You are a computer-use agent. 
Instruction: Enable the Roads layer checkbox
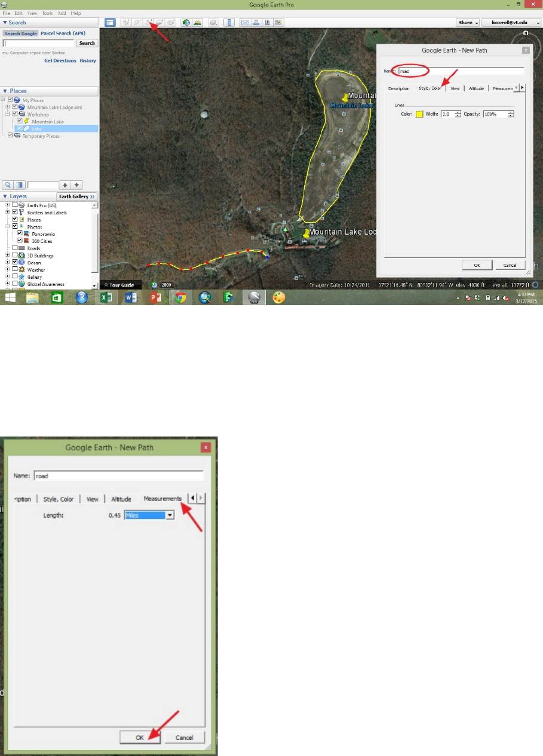click(15, 248)
